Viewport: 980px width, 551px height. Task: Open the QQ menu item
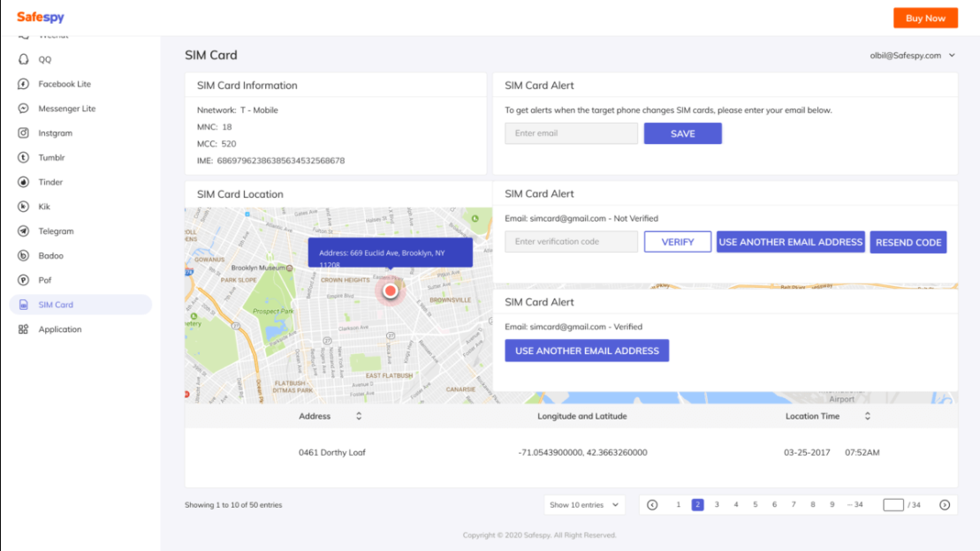44,59
